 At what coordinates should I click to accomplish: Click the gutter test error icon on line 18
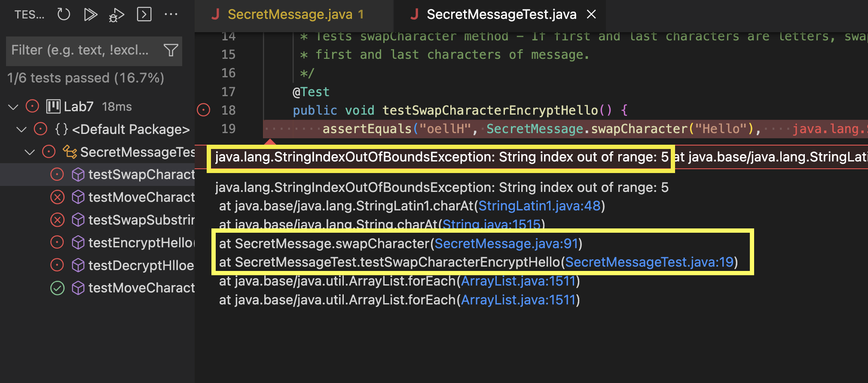point(203,110)
